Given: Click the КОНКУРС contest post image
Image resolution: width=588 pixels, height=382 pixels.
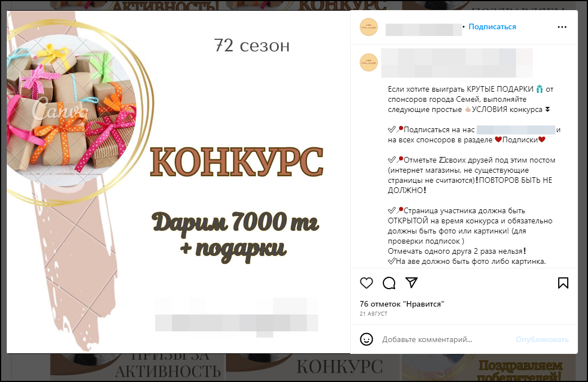Looking at the screenshot, I should tap(179, 182).
